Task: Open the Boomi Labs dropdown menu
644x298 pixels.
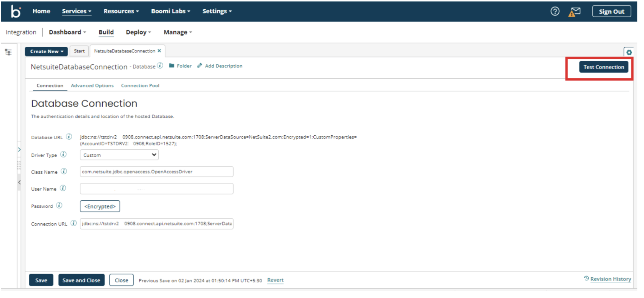Action: (171, 11)
